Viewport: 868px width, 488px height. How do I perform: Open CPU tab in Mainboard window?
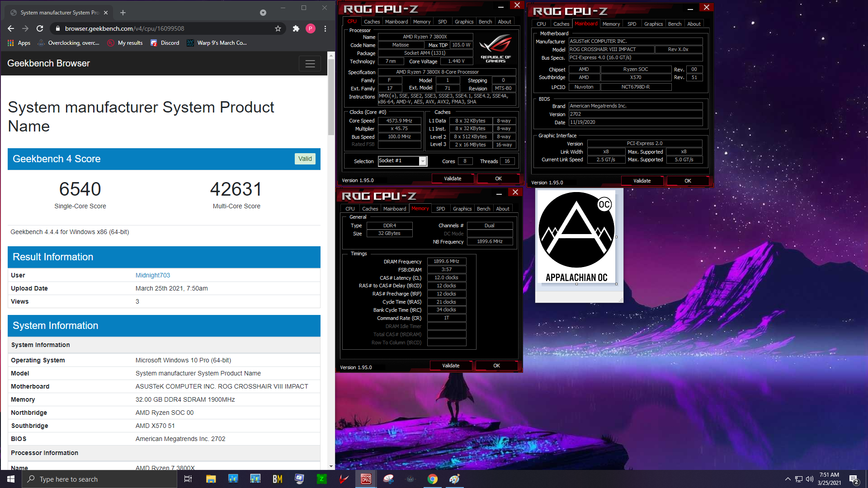coord(542,24)
